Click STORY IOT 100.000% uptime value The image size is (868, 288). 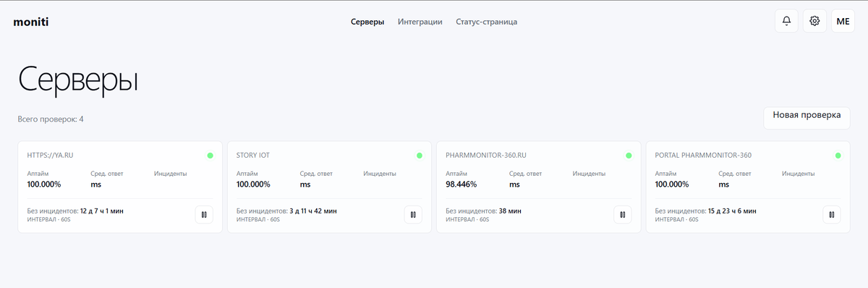pyautogui.click(x=253, y=185)
